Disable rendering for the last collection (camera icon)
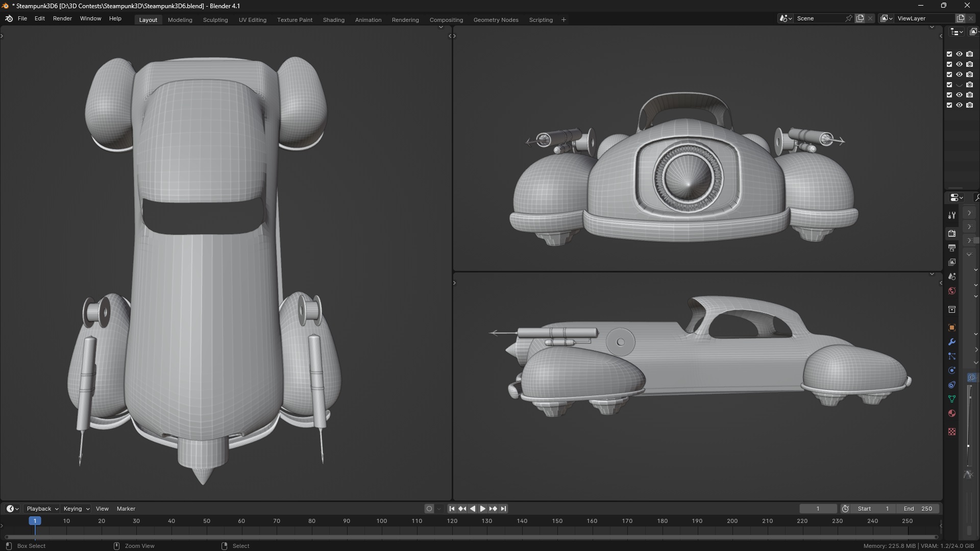Image resolution: width=980 pixels, height=551 pixels. click(969, 105)
